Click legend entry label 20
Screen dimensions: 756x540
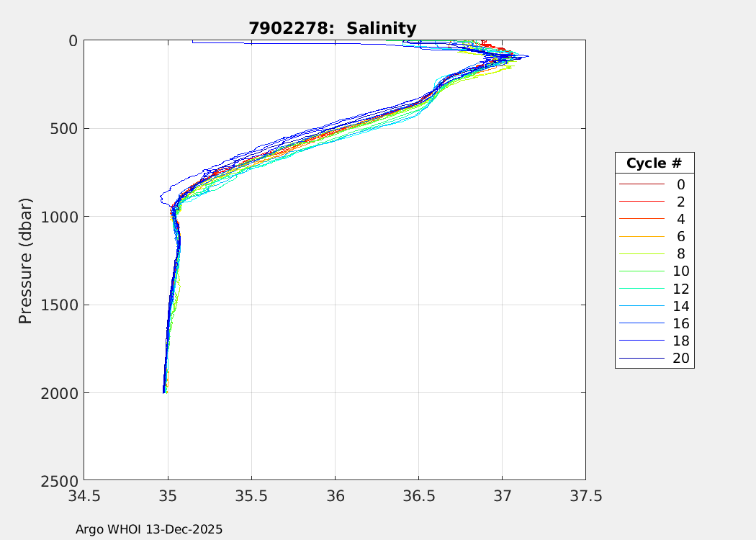680,359
